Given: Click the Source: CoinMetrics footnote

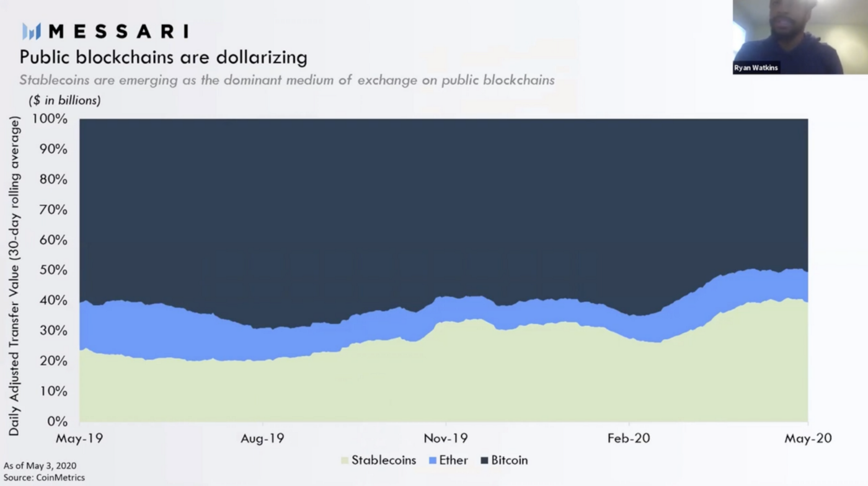Looking at the screenshot, I should tap(44, 477).
